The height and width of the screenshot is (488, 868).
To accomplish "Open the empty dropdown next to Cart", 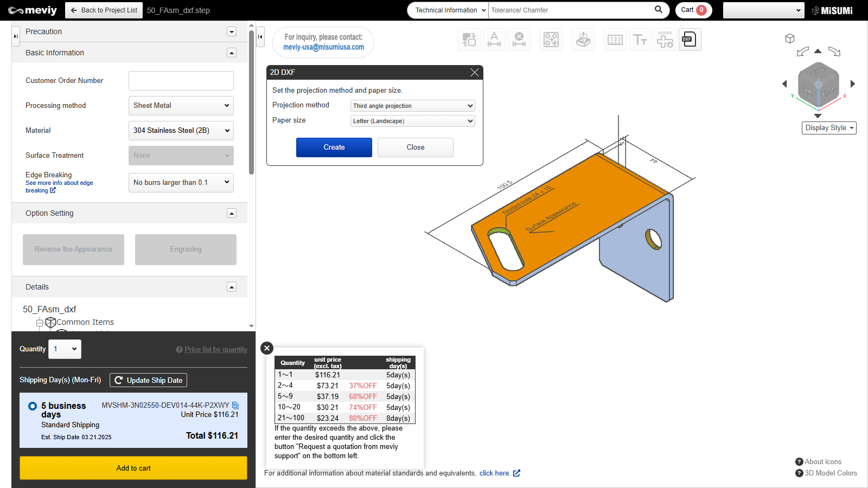I will click(764, 10).
